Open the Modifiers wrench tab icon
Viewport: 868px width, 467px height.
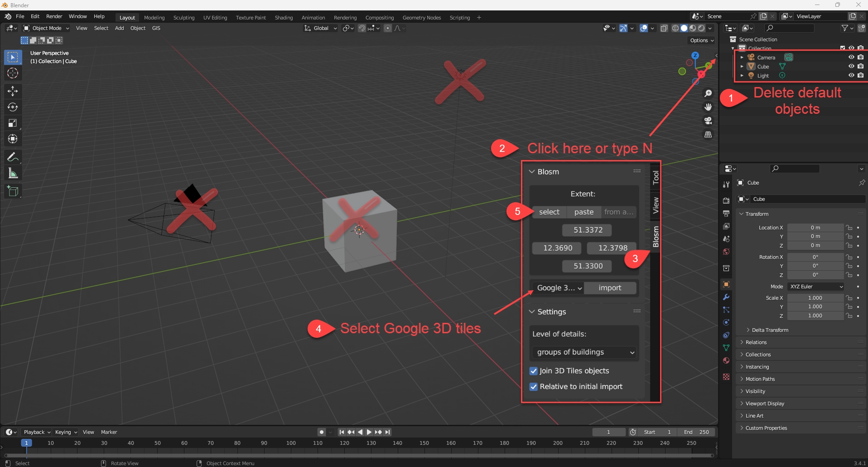tap(726, 297)
